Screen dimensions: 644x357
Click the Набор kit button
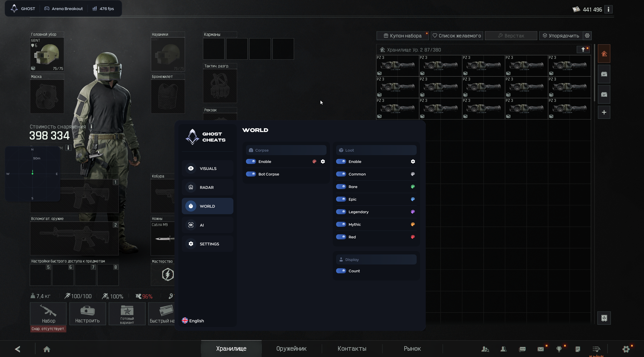click(48, 314)
